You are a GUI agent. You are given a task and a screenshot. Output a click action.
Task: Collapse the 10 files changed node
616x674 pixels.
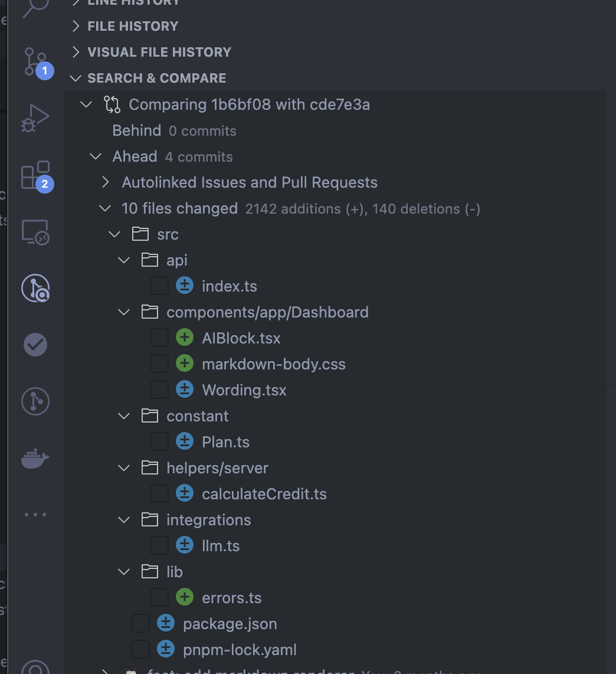(x=106, y=208)
